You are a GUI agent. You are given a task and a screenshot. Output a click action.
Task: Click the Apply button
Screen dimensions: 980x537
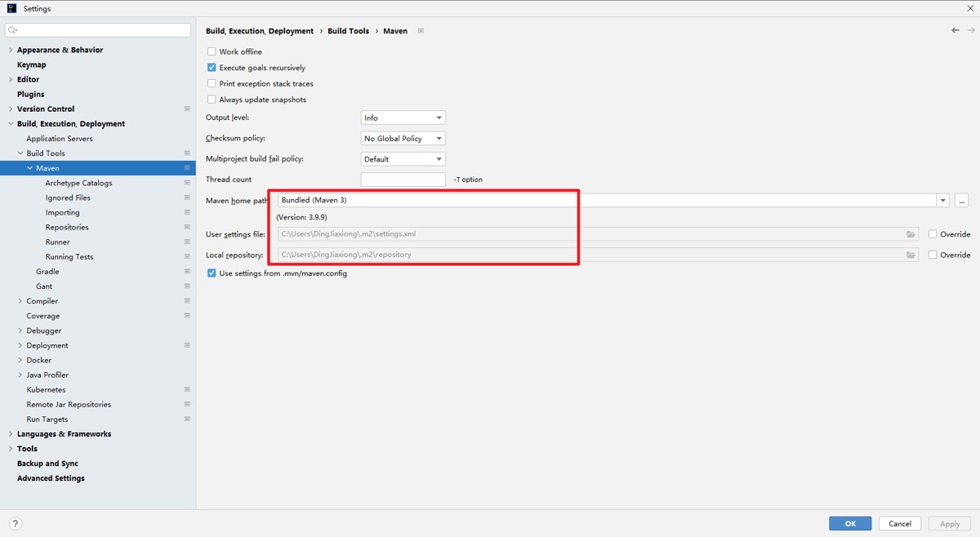(950, 523)
